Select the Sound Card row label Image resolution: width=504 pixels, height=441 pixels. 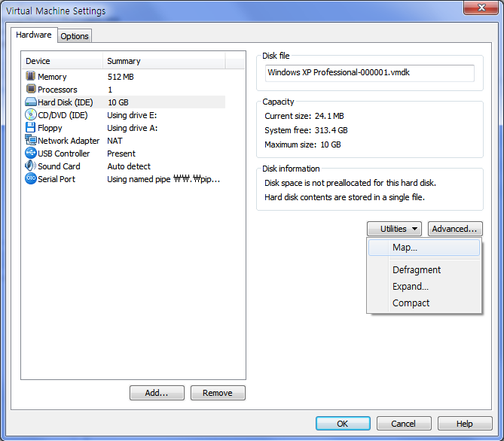(60, 166)
